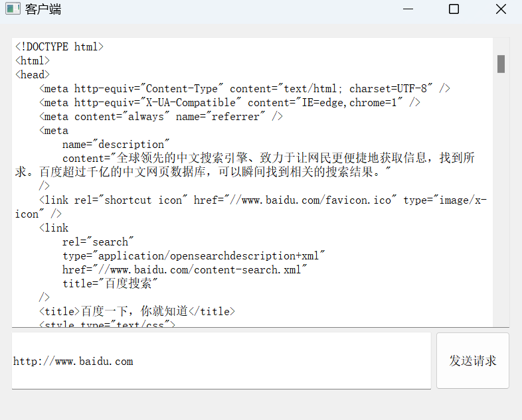The image size is (522, 420).
Task: Click the 发送请求 button
Action: [x=473, y=360]
